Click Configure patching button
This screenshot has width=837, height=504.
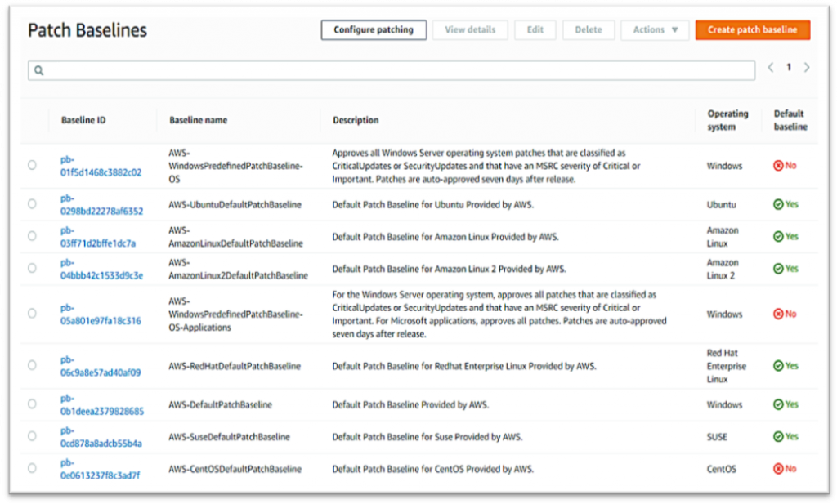[x=373, y=30]
